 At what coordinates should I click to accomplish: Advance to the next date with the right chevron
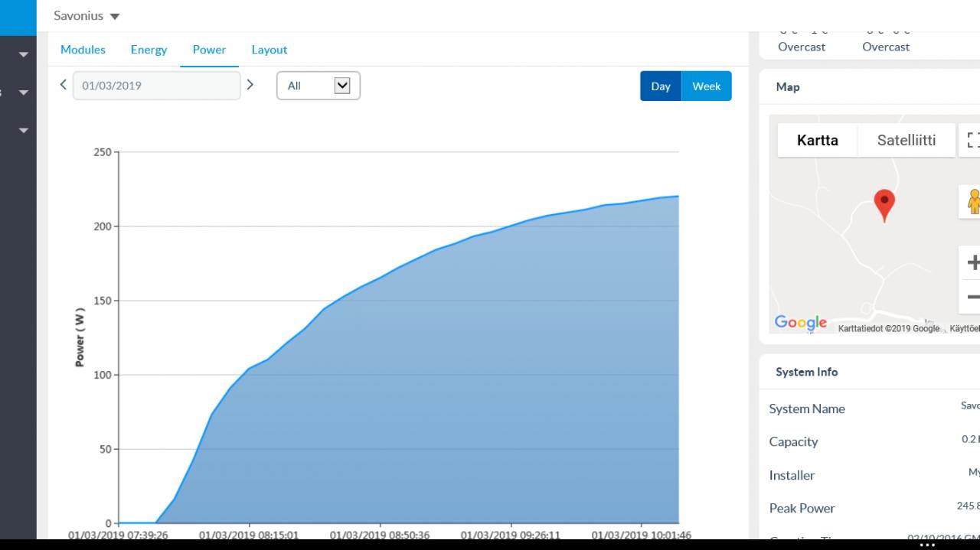coord(250,85)
